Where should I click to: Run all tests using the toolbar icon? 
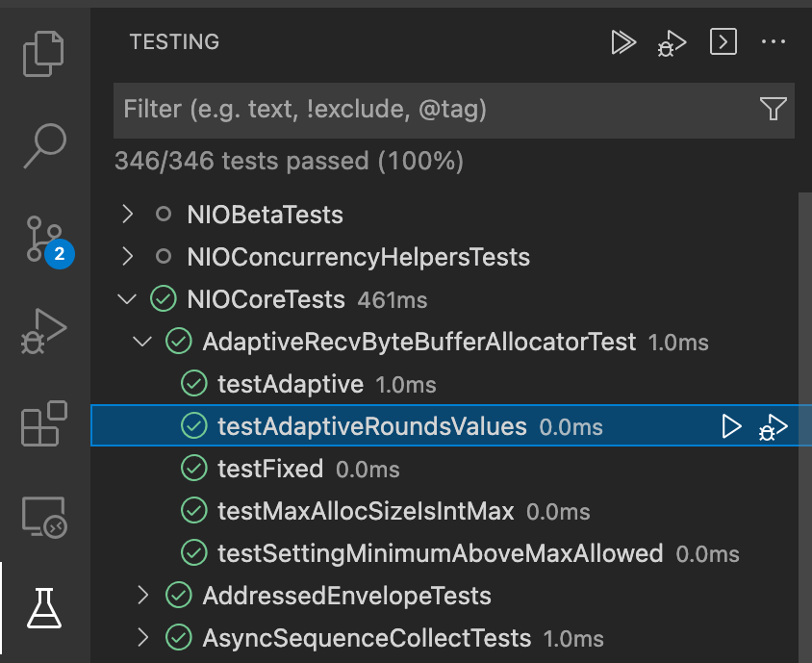[623, 42]
